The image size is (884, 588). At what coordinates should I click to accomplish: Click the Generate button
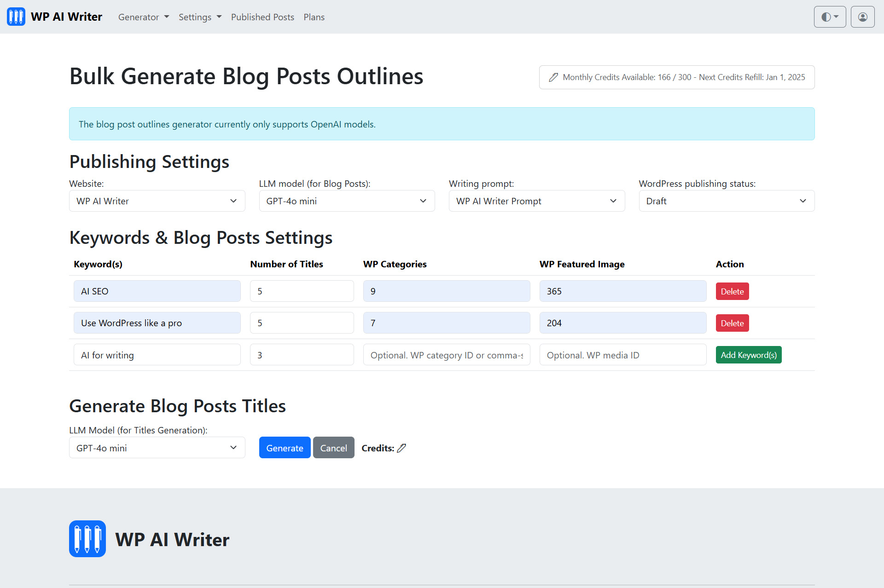click(x=285, y=447)
